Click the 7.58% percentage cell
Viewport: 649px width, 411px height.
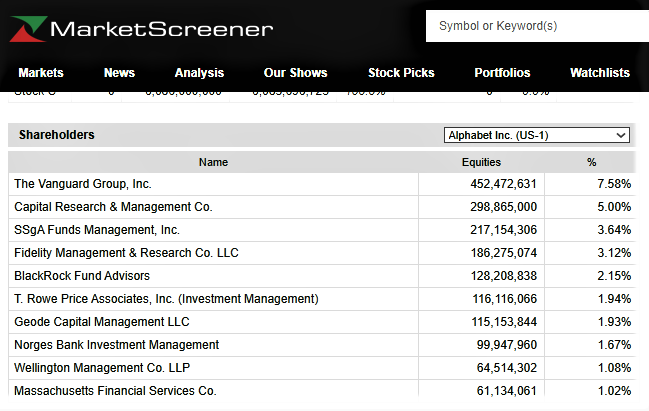click(x=614, y=184)
